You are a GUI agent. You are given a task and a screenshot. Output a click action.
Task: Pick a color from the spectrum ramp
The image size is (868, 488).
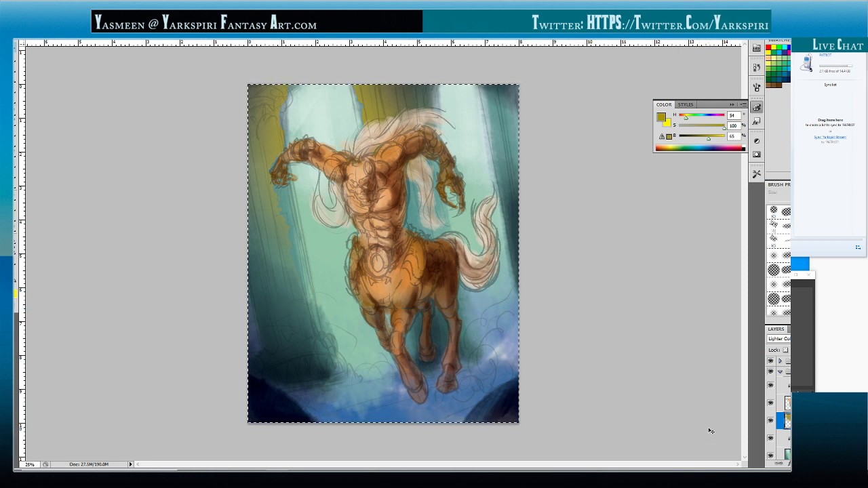(699, 148)
